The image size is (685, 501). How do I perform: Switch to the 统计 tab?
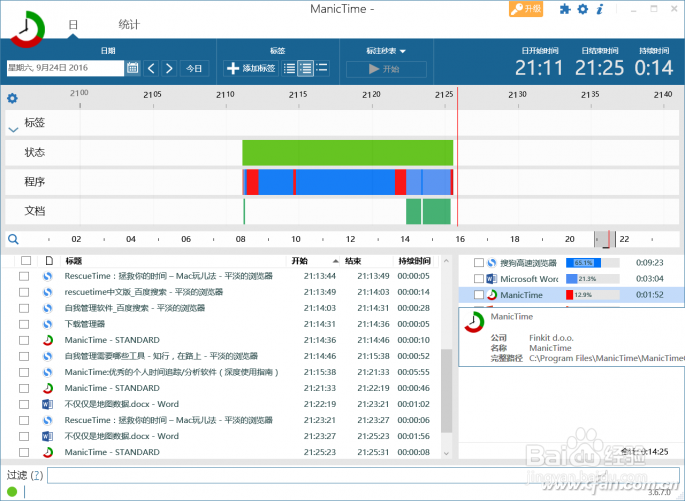129,25
